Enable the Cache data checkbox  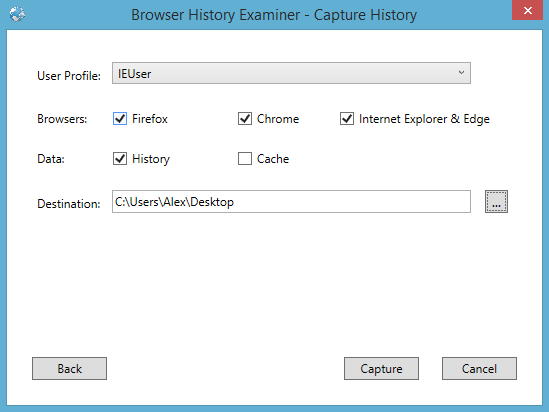(245, 159)
